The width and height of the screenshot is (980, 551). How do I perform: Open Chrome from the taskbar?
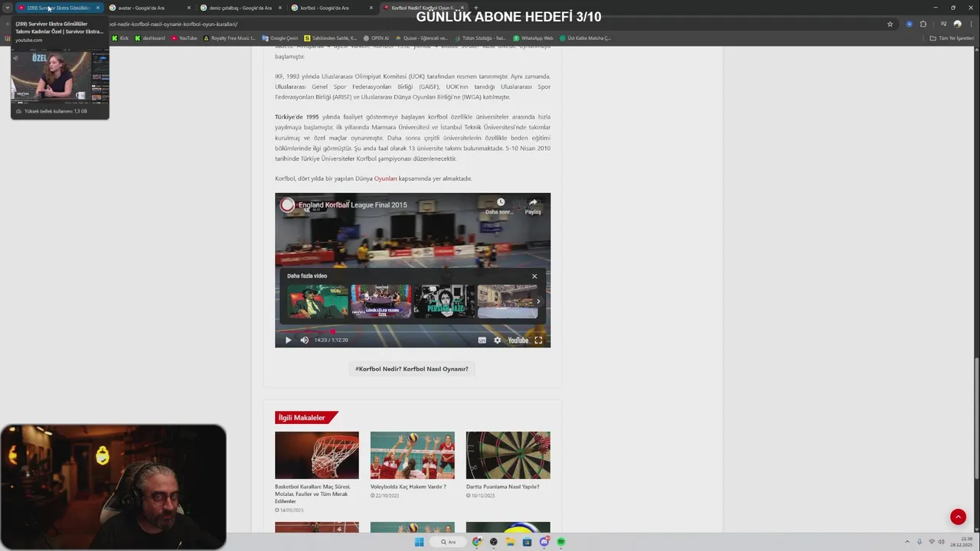pyautogui.click(x=477, y=542)
